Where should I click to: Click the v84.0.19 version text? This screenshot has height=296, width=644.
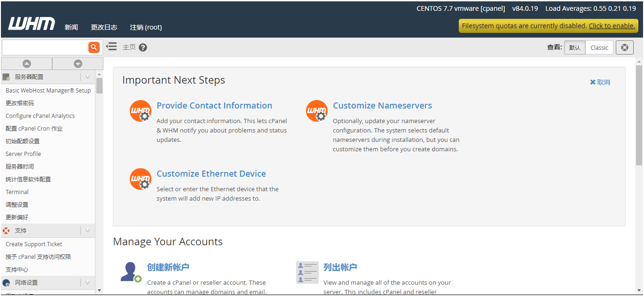(x=525, y=8)
